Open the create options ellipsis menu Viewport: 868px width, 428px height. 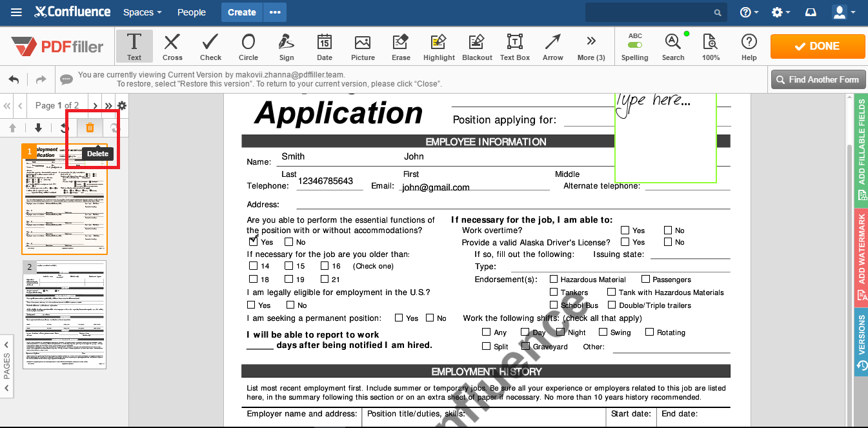click(x=275, y=12)
